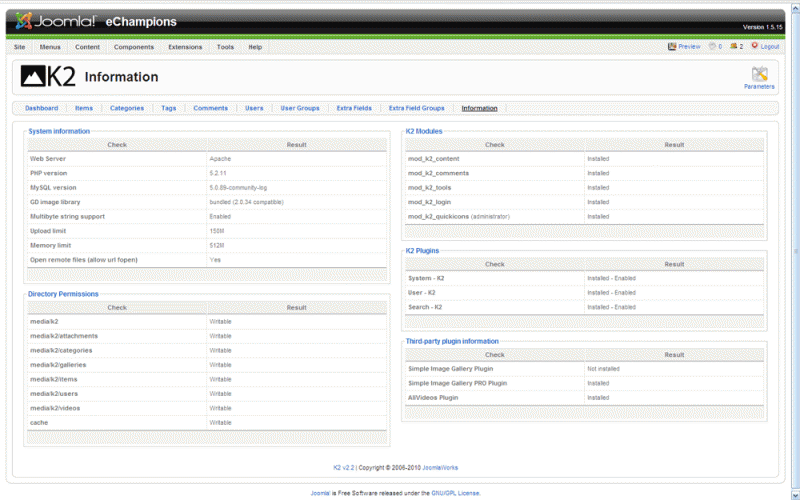Open the Extensions menu
Image resolution: width=800 pixels, height=500 pixels.
(x=185, y=47)
